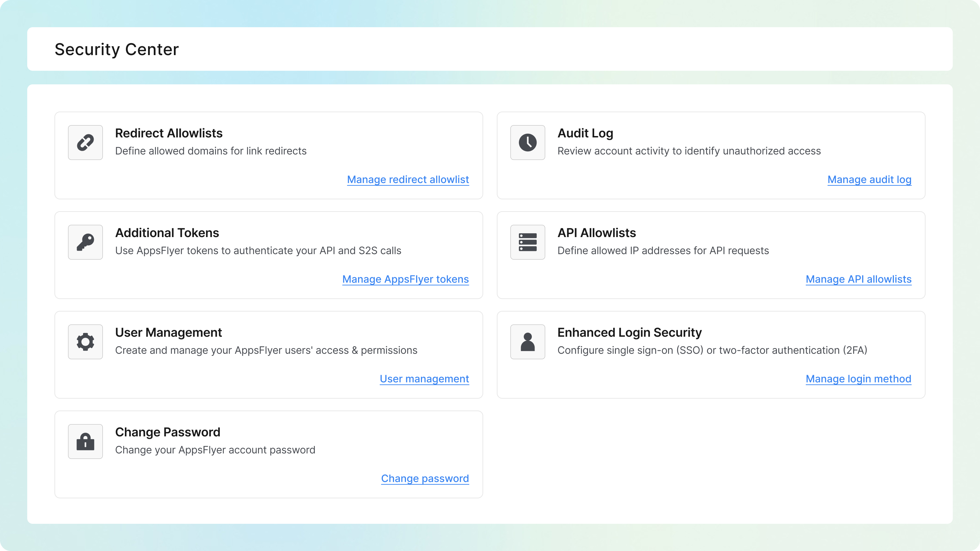Click the Change password link
Image resolution: width=980 pixels, height=551 pixels.
(425, 478)
